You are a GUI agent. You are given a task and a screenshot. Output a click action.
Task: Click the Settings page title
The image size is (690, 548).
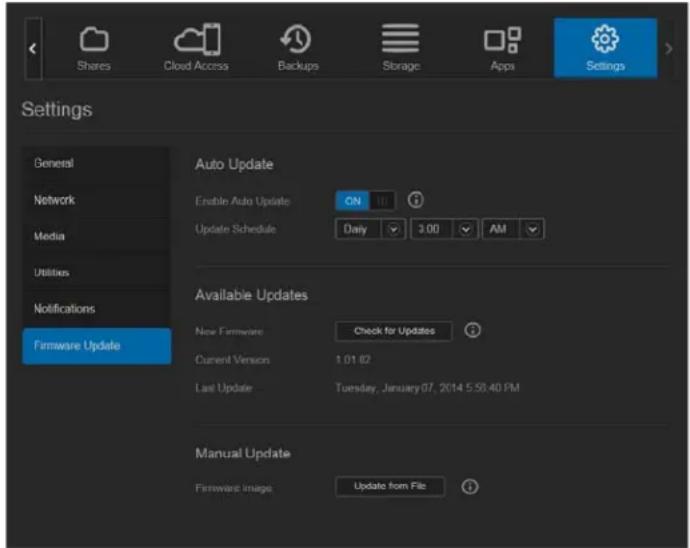(57, 110)
